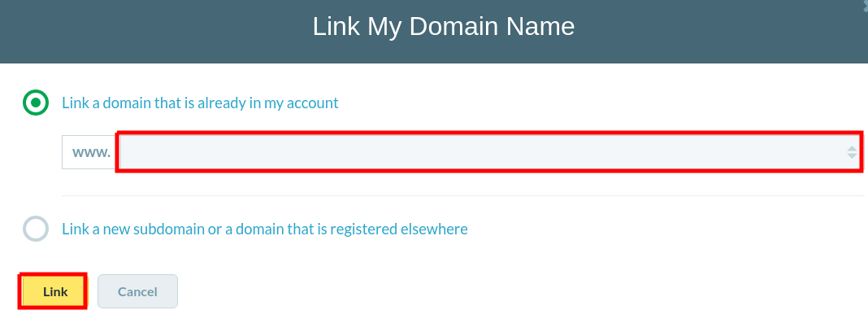Expand the list of domains in account

(x=489, y=151)
